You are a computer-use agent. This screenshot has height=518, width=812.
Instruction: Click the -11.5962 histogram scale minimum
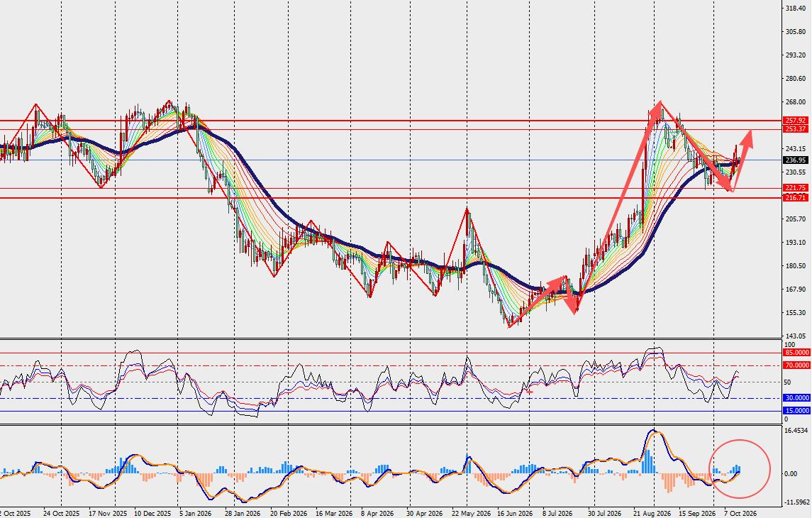tap(796, 502)
